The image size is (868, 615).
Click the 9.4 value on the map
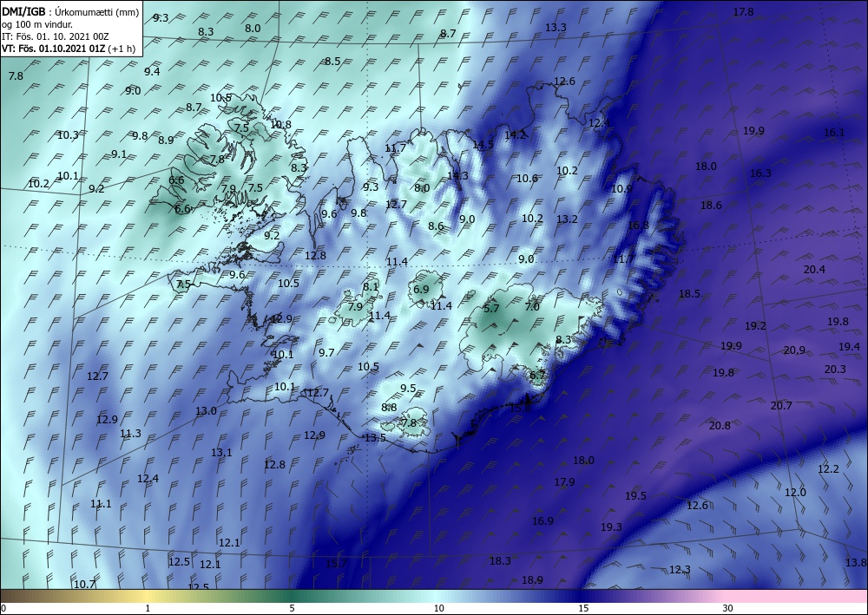click(152, 71)
